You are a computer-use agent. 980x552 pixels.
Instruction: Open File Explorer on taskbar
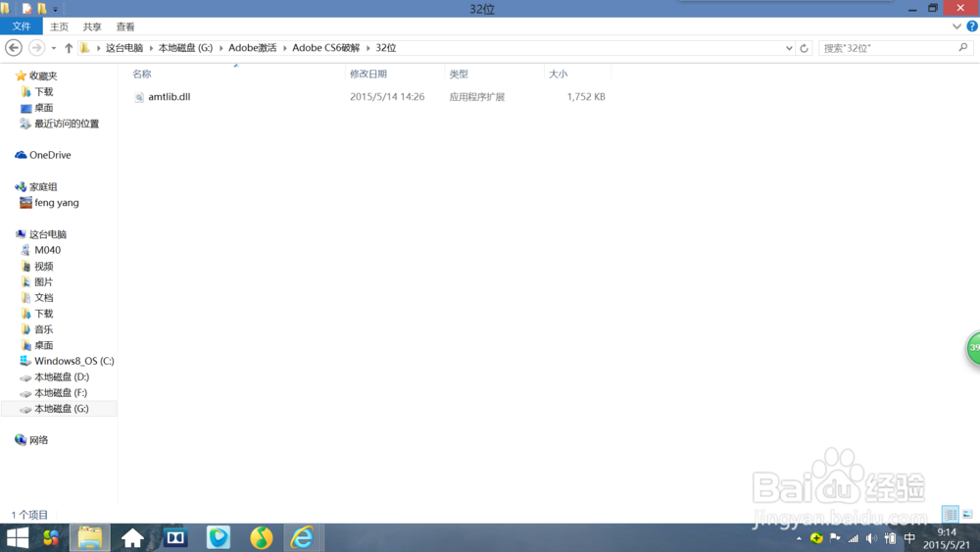tap(90, 537)
